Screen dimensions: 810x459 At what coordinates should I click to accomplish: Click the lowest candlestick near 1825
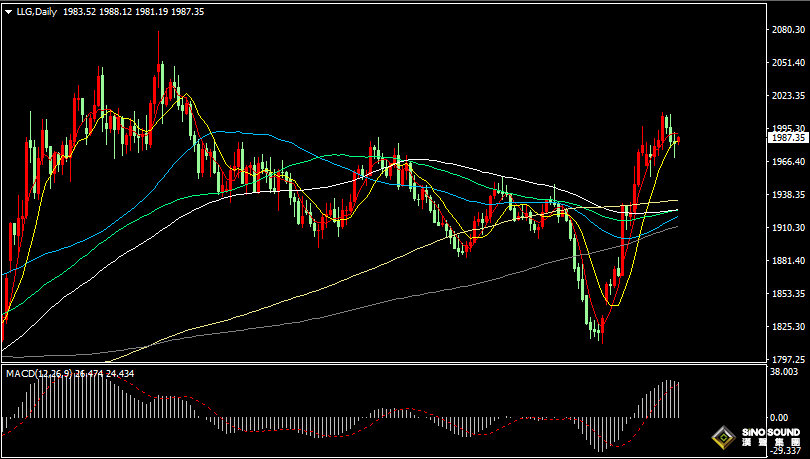coord(601,335)
